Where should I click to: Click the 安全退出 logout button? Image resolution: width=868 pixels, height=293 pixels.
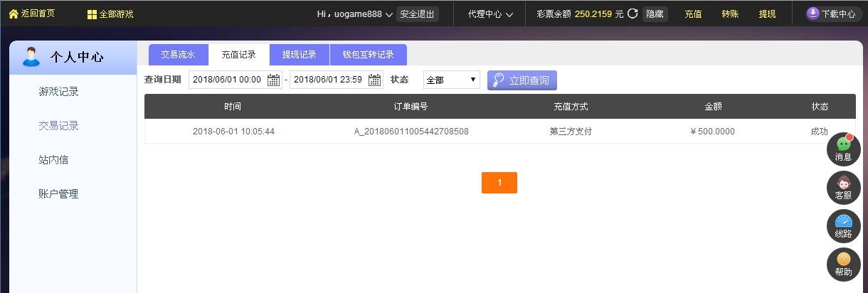pos(418,14)
